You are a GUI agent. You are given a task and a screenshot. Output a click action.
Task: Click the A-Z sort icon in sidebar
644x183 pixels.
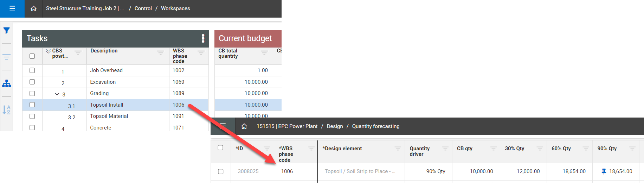pyautogui.click(x=6, y=110)
